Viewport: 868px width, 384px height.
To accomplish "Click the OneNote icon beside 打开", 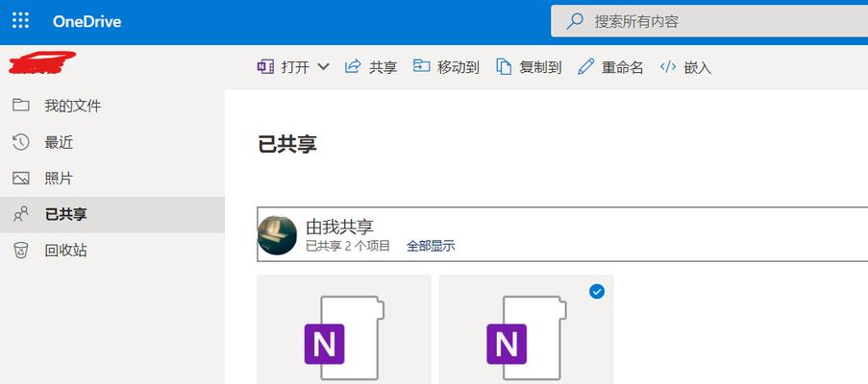I will coord(265,67).
